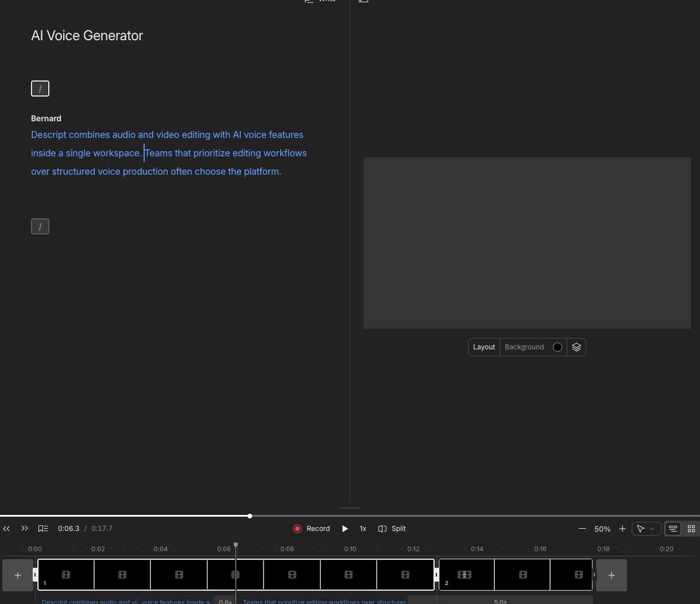
Task: Click the 5.0s gap segment on the timeline
Action: (500, 601)
